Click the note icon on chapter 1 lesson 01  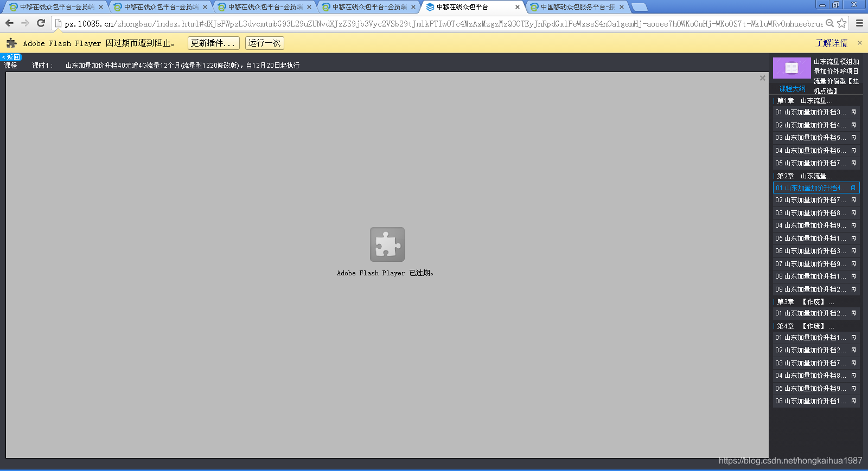point(853,112)
